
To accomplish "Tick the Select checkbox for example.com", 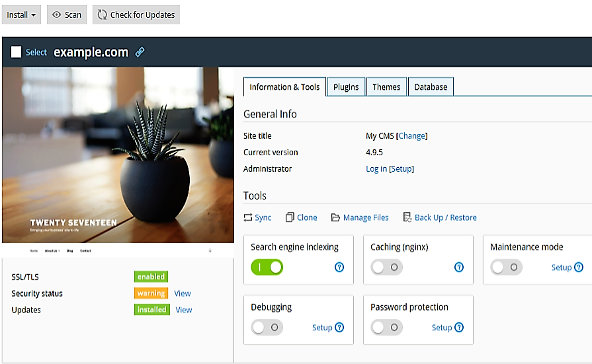I will click(x=17, y=52).
